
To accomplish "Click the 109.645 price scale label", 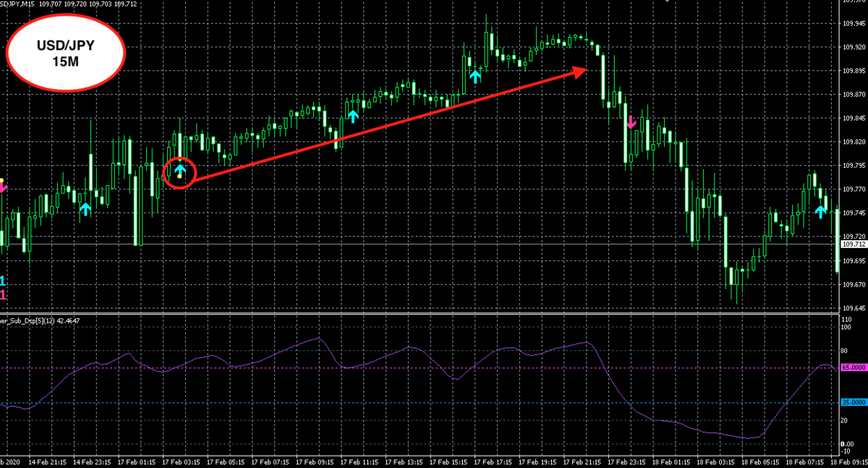I will [853, 308].
